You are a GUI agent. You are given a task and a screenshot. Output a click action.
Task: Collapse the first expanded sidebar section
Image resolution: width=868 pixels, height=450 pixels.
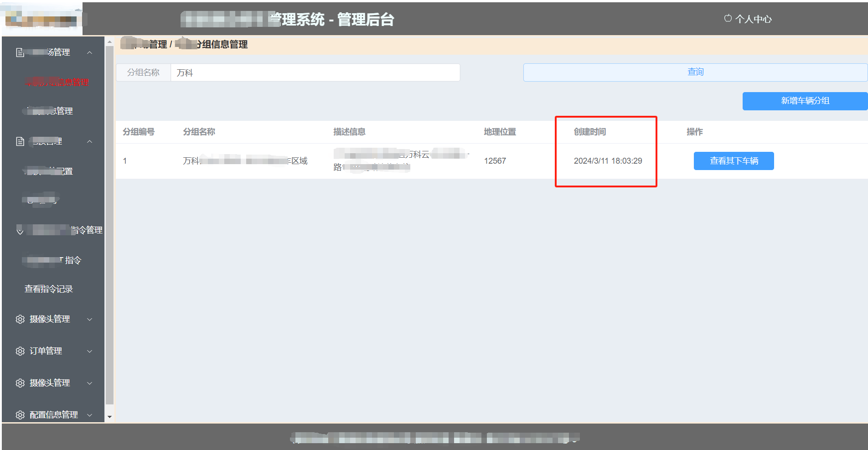pyautogui.click(x=89, y=52)
